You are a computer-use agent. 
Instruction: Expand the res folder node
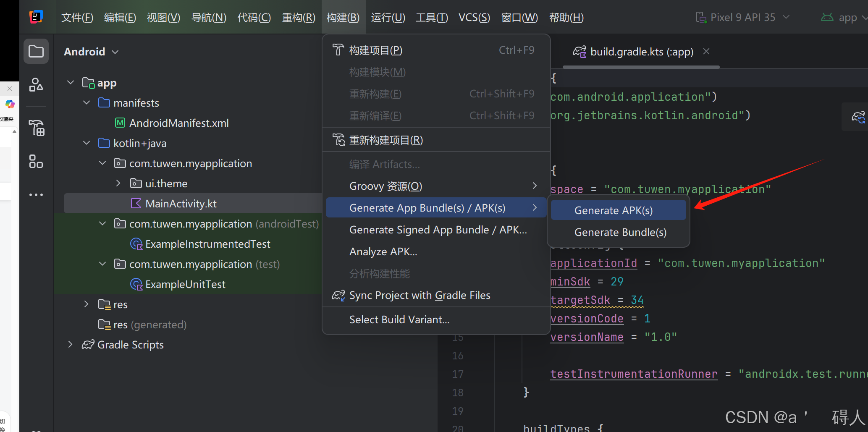[x=87, y=304]
